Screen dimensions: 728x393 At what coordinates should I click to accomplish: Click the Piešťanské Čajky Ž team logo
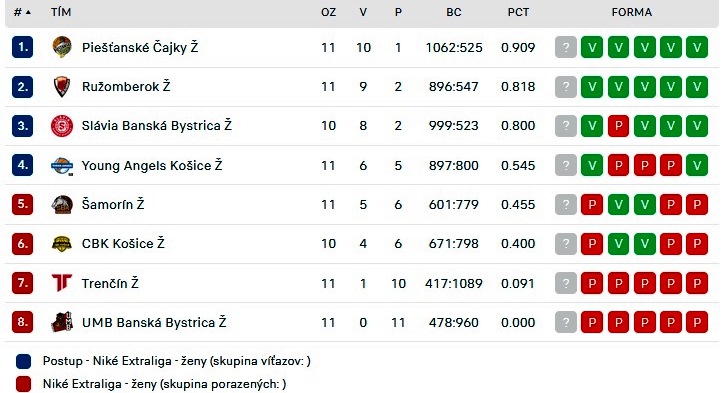coord(62,47)
